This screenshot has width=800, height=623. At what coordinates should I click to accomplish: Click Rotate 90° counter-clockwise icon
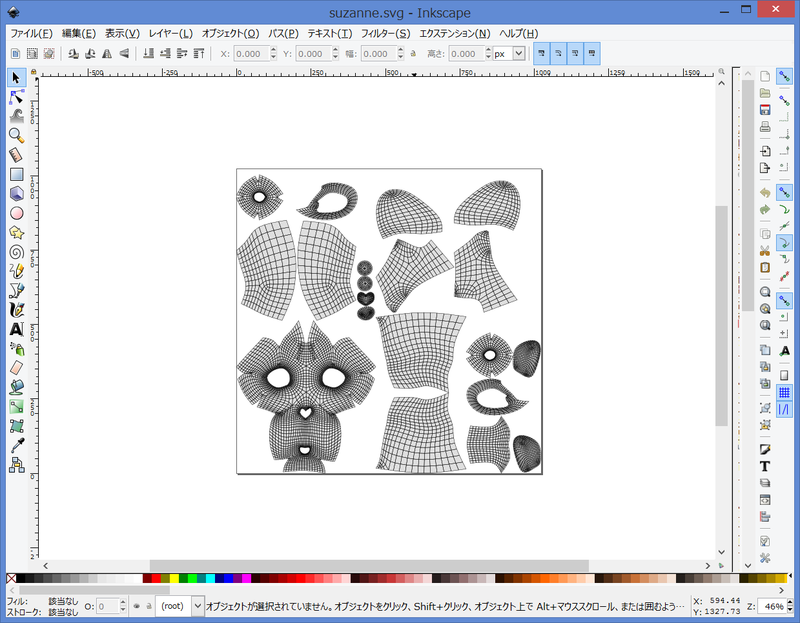coord(73,54)
